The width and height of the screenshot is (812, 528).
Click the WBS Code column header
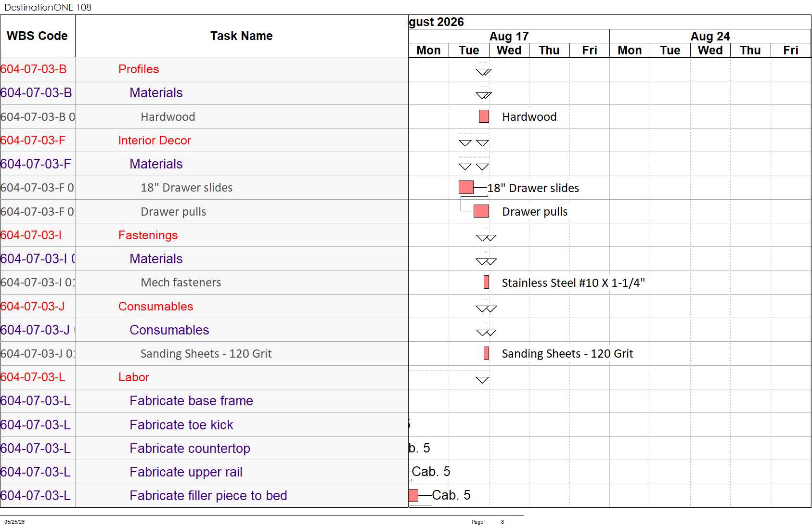[38, 36]
